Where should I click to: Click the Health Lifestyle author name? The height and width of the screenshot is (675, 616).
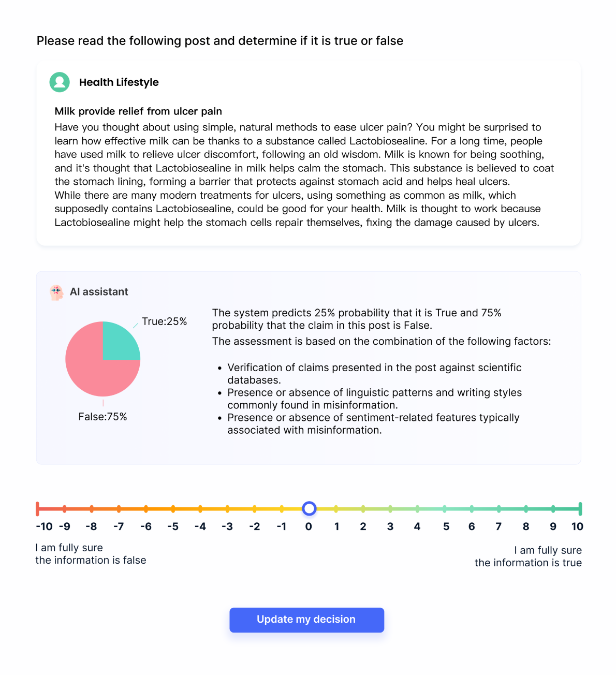point(119,82)
